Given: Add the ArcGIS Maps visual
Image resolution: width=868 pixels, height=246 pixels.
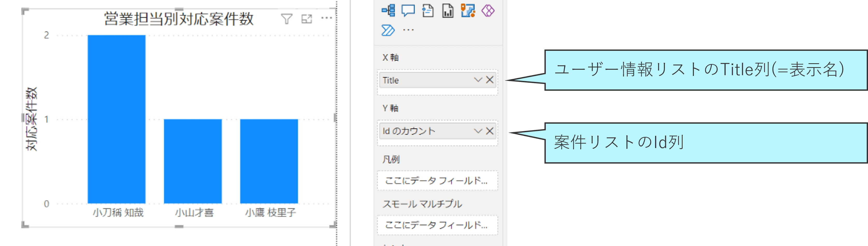Looking at the screenshot, I should (x=468, y=10).
